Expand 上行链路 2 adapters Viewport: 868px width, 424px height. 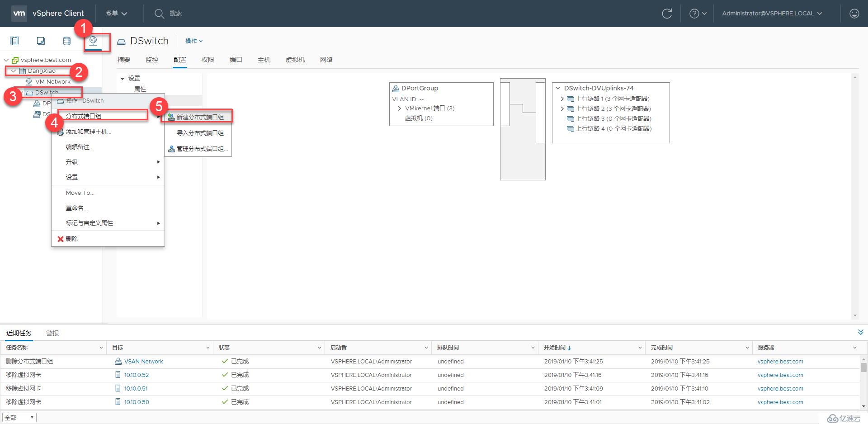pos(562,109)
